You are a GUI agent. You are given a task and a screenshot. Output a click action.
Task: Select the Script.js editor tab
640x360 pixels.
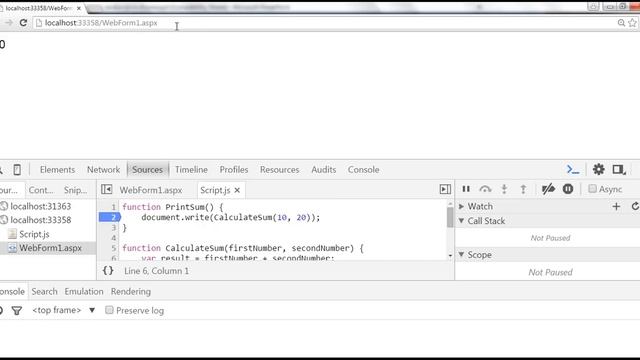(x=215, y=190)
